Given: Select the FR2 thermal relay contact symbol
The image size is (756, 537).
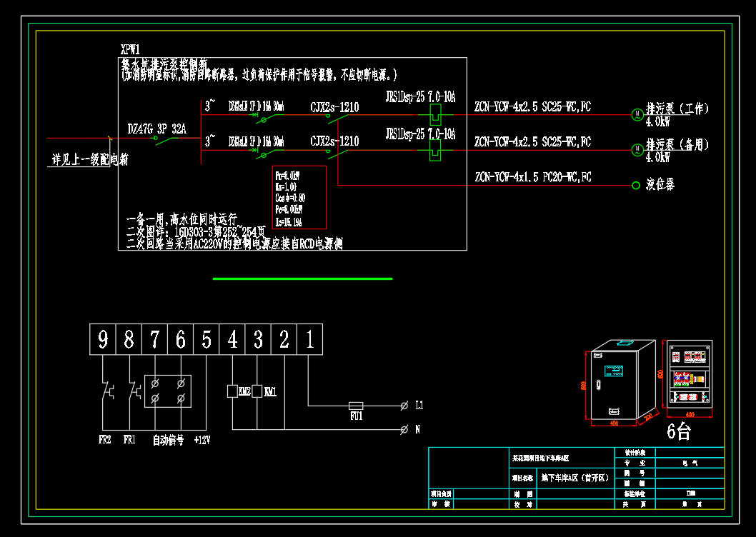Looking at the screenshot, I should pyautogui.click(x=107, y=391).
